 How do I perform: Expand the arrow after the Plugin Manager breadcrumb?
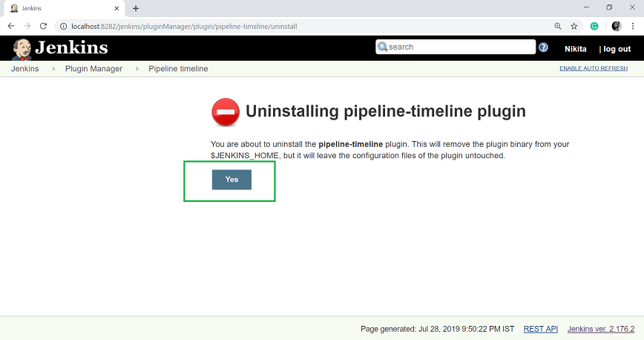(x=137, y=68)
